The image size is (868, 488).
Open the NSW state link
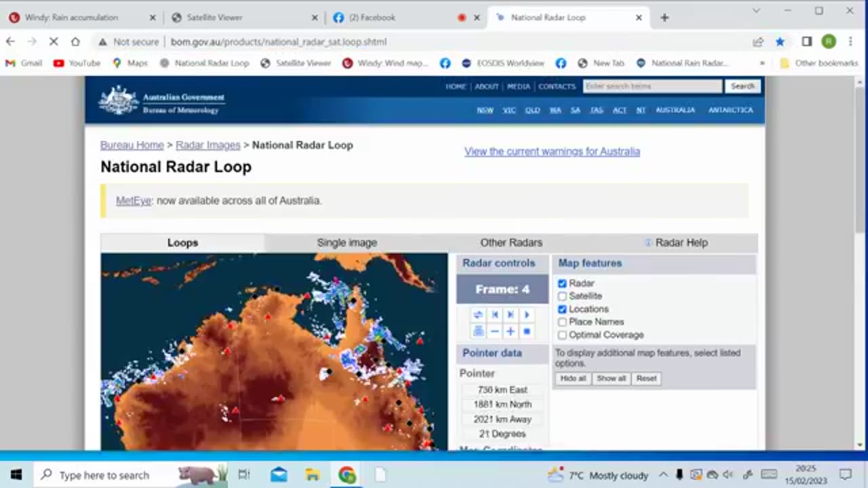click(485, 110)
